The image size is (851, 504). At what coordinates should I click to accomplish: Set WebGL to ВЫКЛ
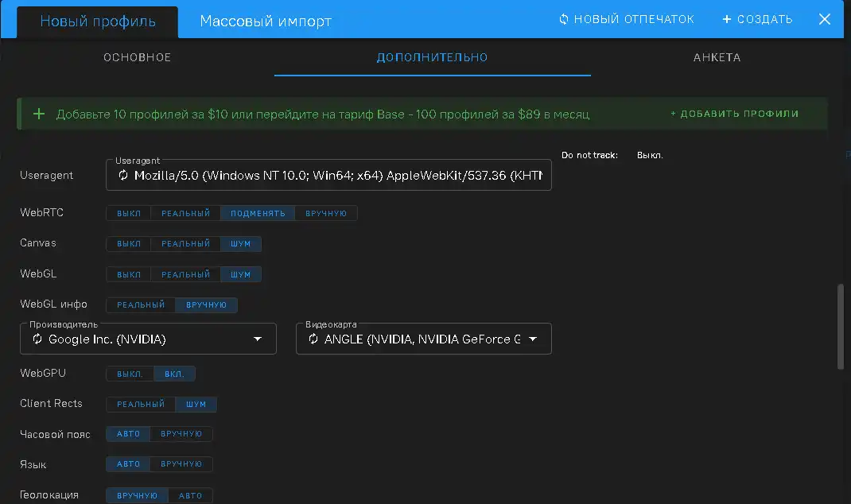129,274
